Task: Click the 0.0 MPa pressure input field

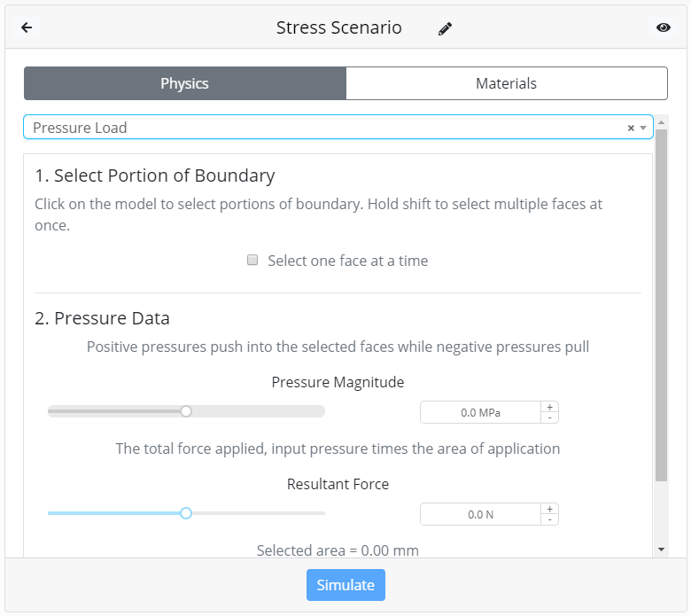Action: click(x=480, y=412)
